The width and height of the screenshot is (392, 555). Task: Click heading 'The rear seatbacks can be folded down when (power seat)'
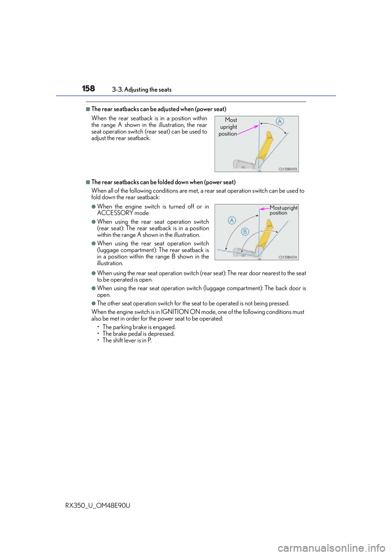click(x=163, y=182)
